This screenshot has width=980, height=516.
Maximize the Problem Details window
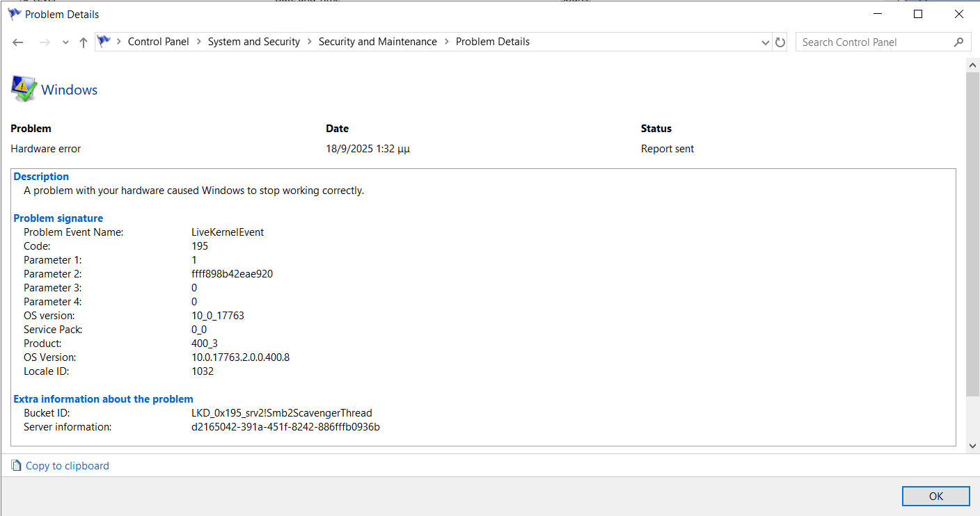918,14
